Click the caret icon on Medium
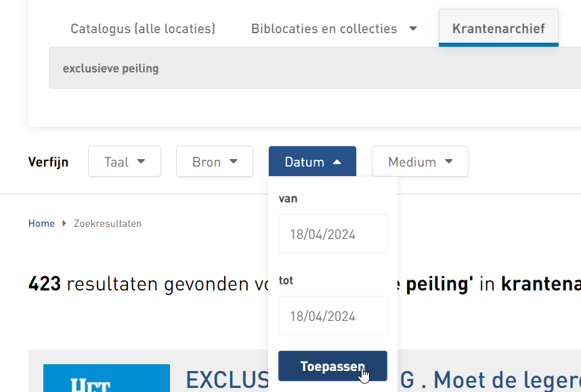 click(448, 162)
